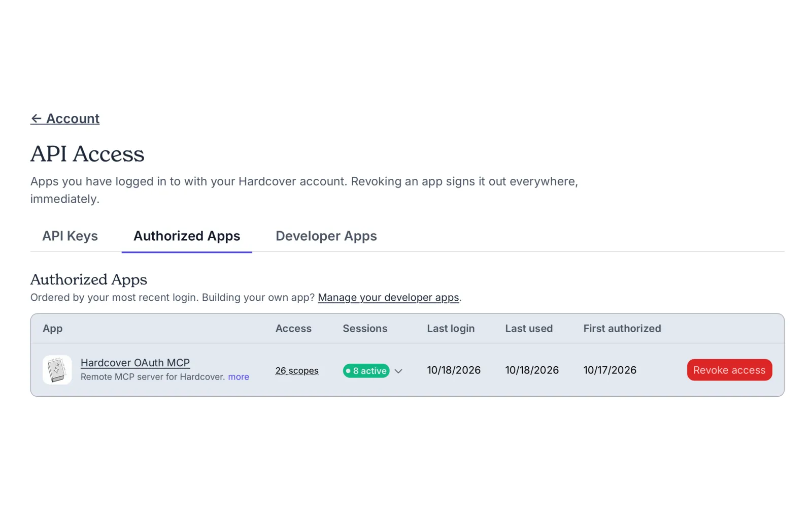Switch to the API Keys tab
Image resolution: width=812 pixels, height=508 pixels.
70,236
